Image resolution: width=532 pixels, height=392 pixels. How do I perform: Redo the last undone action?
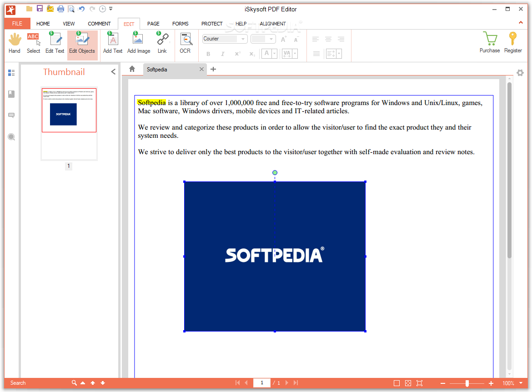[92, 9]
